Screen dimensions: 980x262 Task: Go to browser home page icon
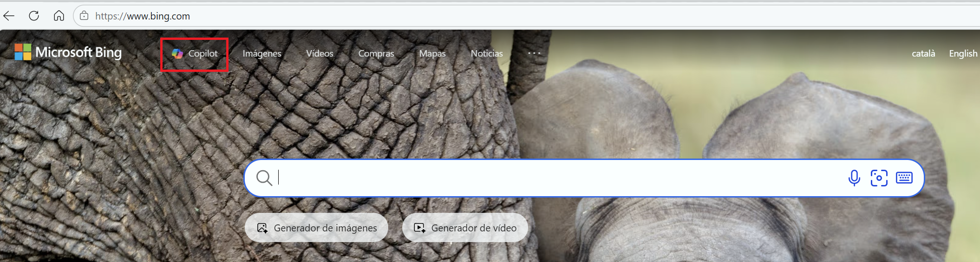point(59,16)
